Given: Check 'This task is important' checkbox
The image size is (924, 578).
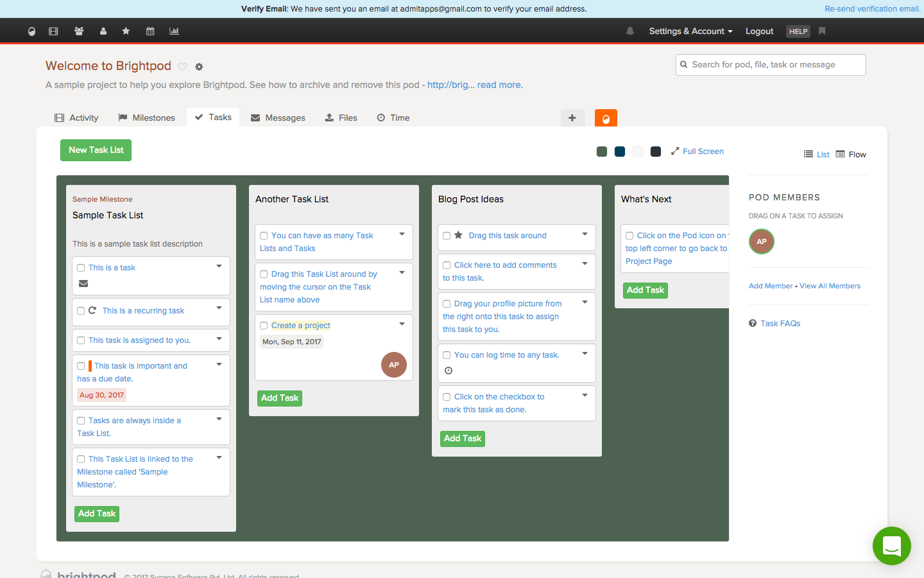Looking at the screenshot, I should (x=81, y=366).
